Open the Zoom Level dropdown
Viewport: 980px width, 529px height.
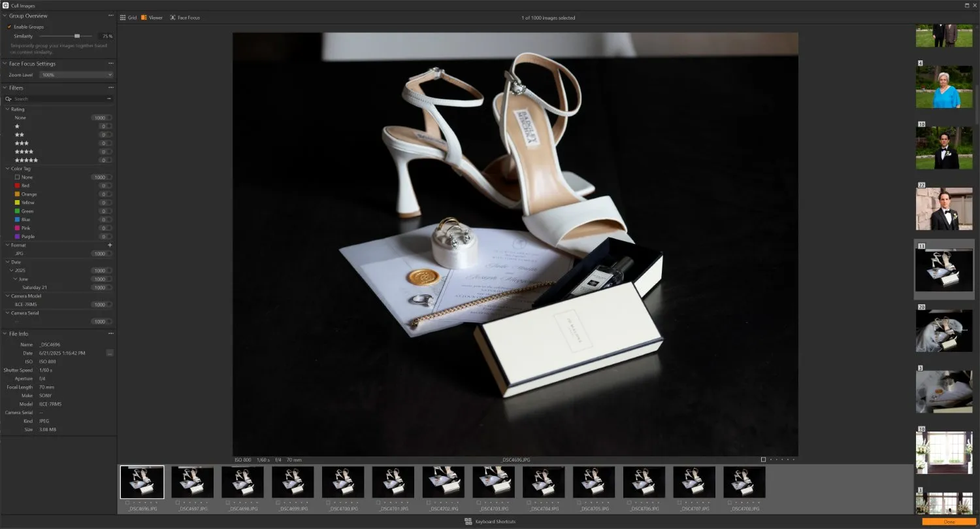(76, 75)
